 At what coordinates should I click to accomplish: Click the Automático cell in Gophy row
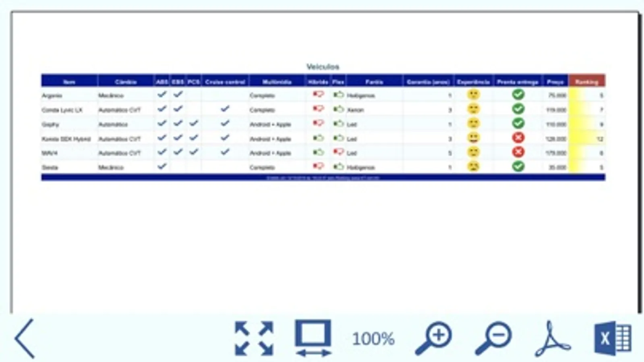(x=126, y=124)
